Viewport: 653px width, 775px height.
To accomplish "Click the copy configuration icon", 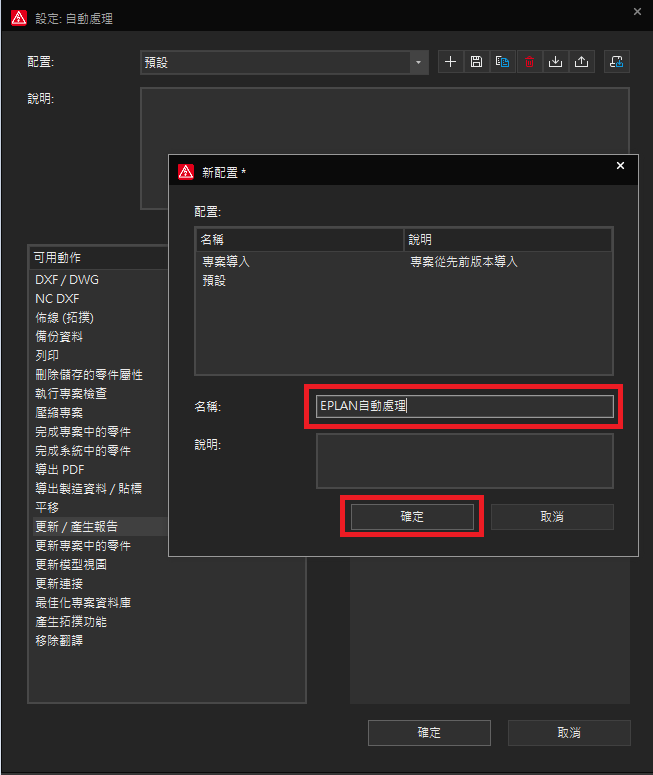I will (x=503, y=62).
